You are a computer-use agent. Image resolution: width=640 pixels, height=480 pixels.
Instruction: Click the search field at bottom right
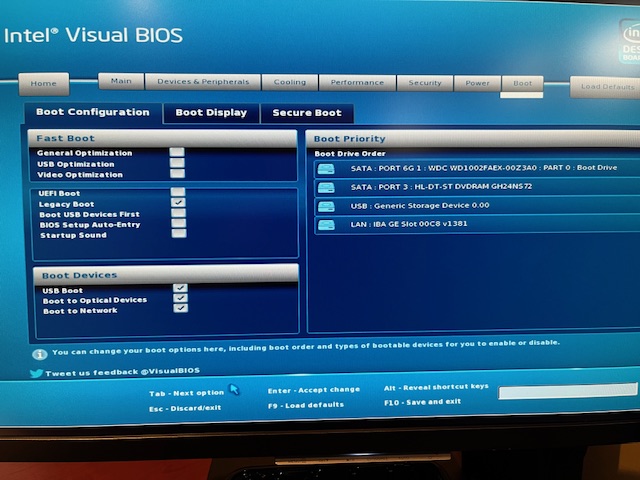click(x=567, y=391)
